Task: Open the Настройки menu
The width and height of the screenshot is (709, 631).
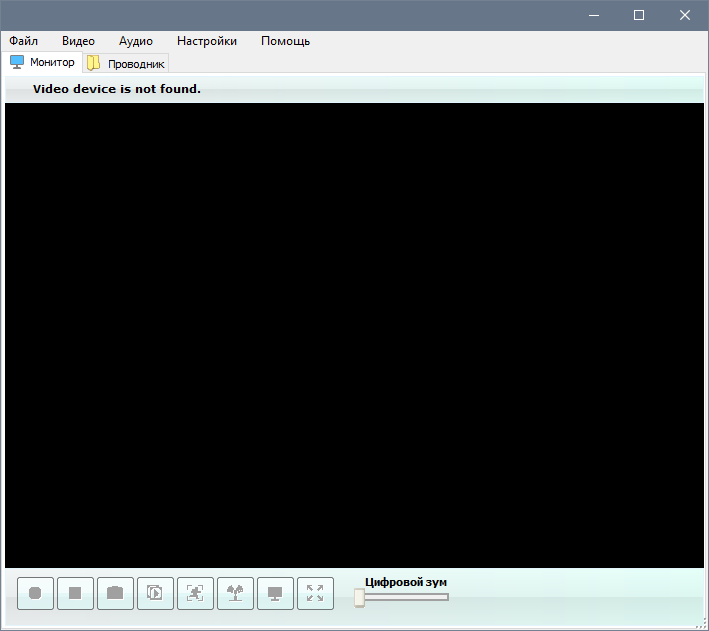Action: 207,41
